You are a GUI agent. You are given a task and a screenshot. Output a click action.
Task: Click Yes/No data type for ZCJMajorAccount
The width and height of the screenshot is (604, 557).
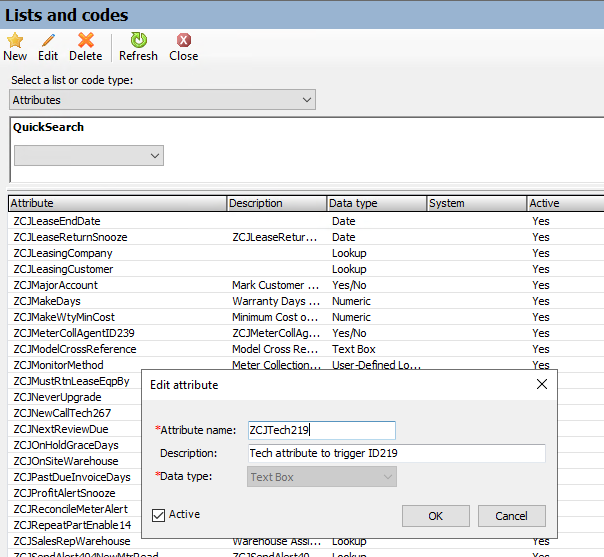coord(349,285)
